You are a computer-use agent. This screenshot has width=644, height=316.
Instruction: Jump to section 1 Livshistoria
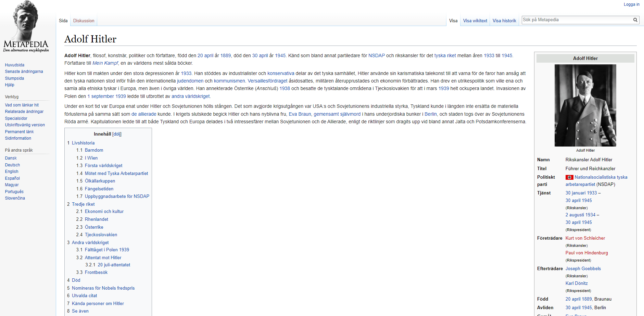click(x=81, y=143)
